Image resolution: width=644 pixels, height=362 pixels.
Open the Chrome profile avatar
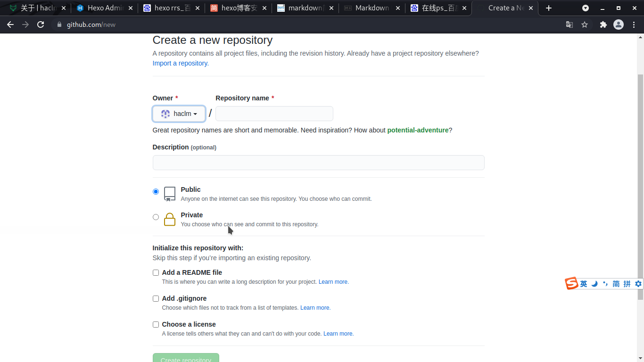click(618, 25)
